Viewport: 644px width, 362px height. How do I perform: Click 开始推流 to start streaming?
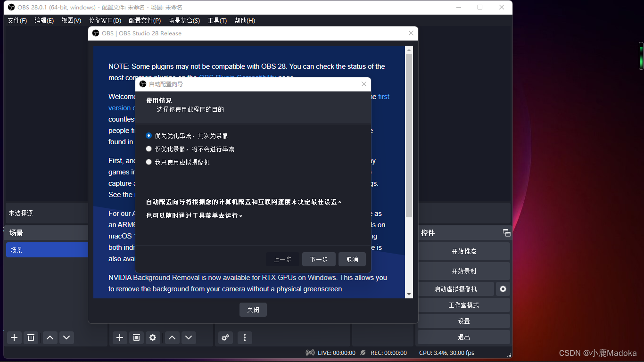click(464, 251)
